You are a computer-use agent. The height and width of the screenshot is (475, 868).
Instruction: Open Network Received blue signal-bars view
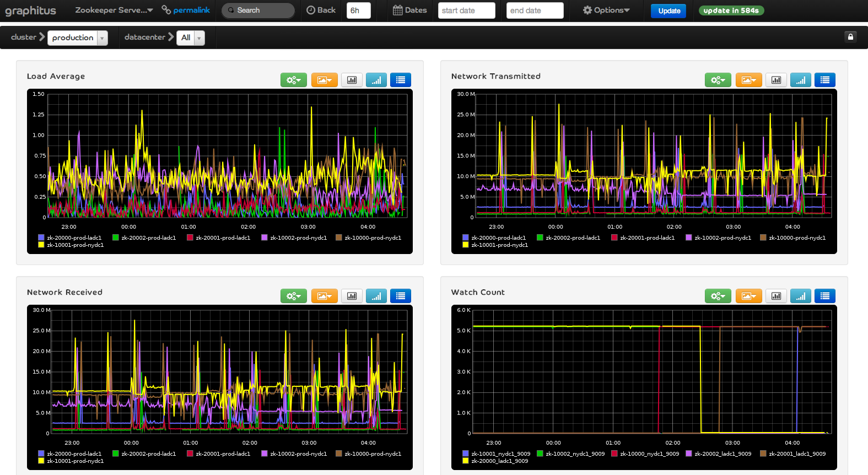click(x=376, y=296)
